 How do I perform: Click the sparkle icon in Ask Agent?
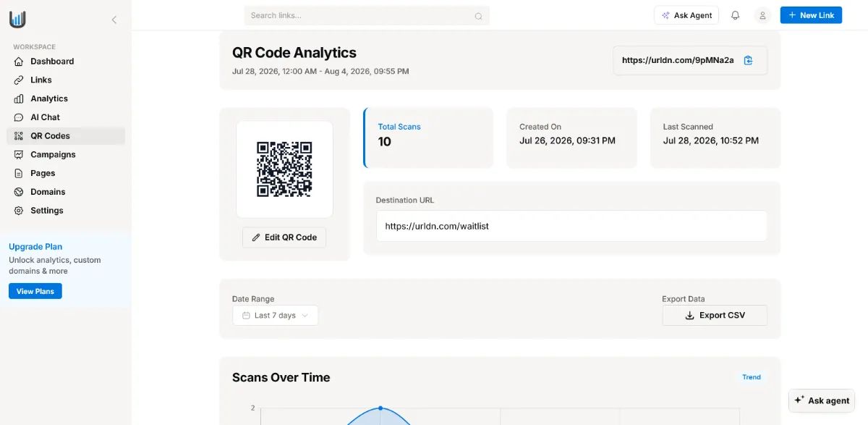(x=665, y=15)
